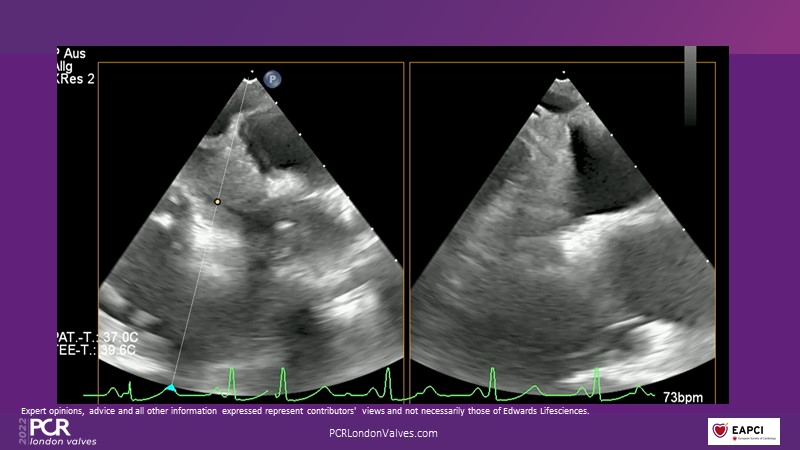The width and height of the screenshot is (800, 450).
Task: Click the 73bpm heart rate readout
Action: [683, 397]
